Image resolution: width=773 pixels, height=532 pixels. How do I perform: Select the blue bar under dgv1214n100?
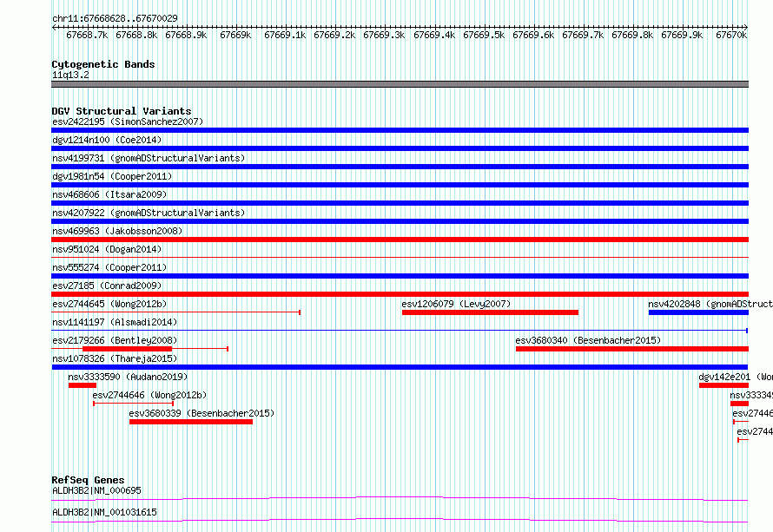click(x=400, y=148)
